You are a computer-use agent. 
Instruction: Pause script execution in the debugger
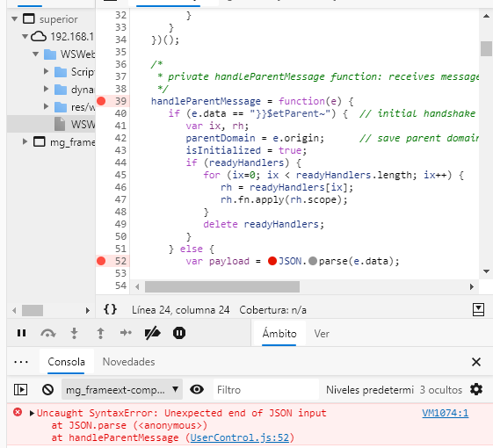point(21,333)
